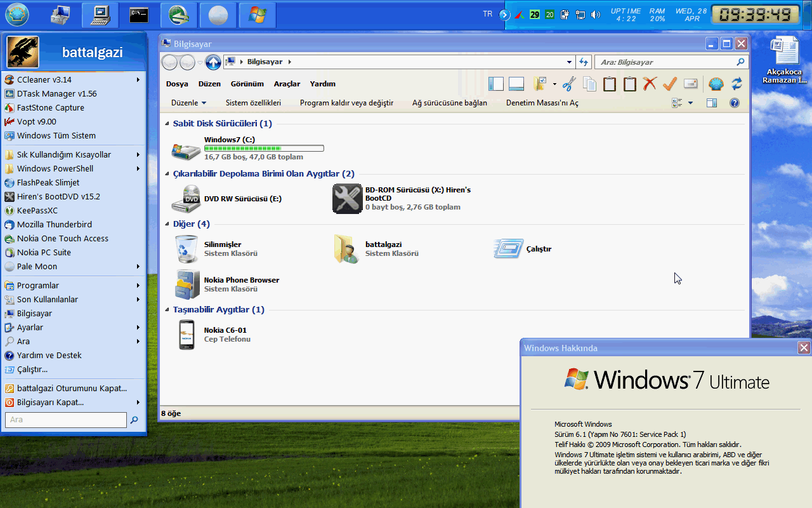The width and height of the screenshot is (812, 508).
Task: Click the orange checkmark Properties icon
Action: tap(670, 84)
